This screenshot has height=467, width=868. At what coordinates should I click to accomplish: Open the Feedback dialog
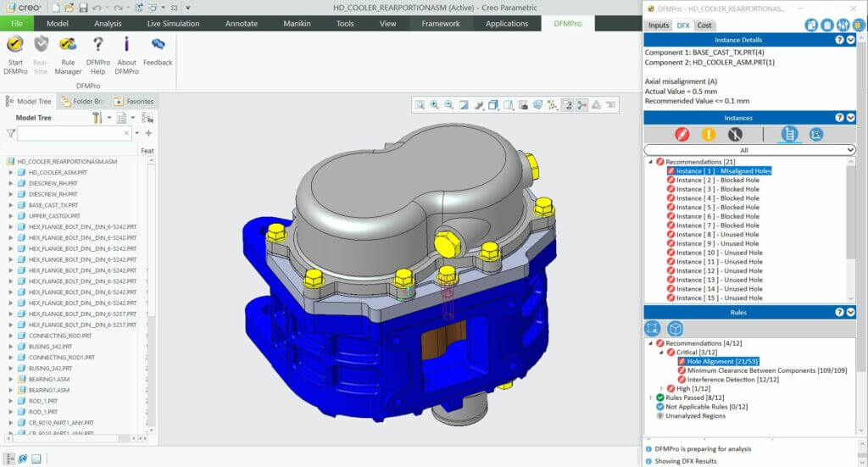point(158,52)
